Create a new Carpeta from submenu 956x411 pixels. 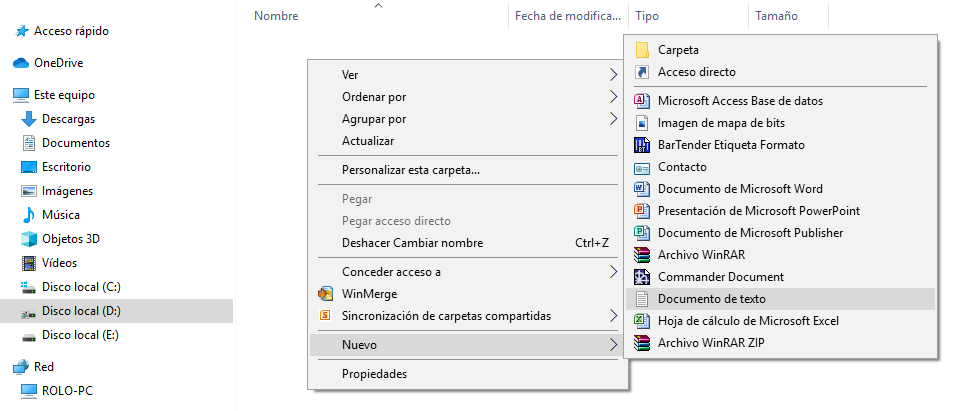pos(678,50)
